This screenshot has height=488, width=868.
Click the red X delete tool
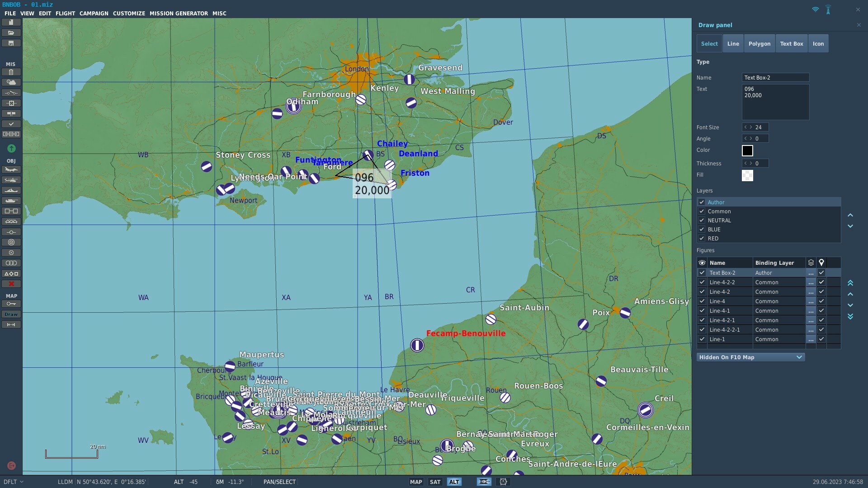[x=11, y=284]
